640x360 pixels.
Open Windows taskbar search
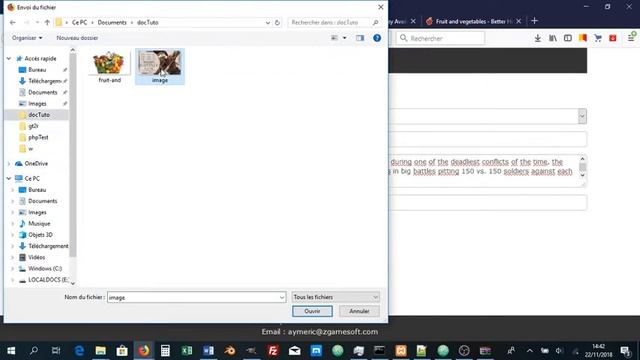pyautogui.click(x=34, y=351)
